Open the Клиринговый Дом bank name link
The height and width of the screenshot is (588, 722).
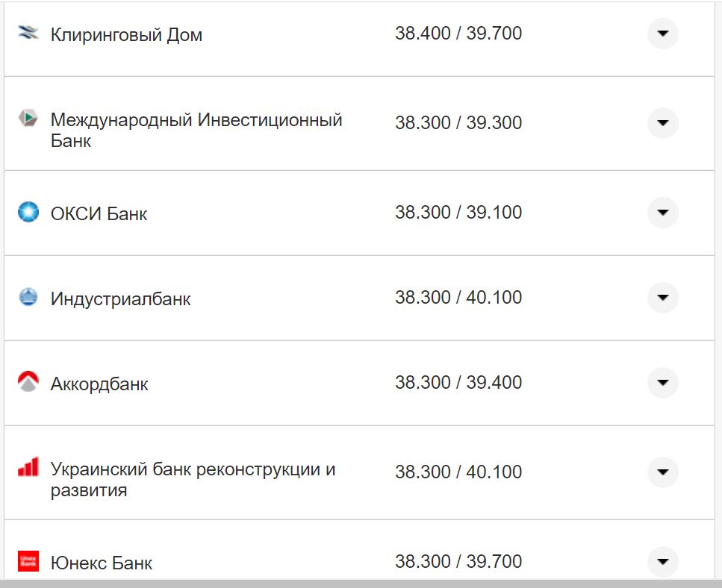coord(125,34)
